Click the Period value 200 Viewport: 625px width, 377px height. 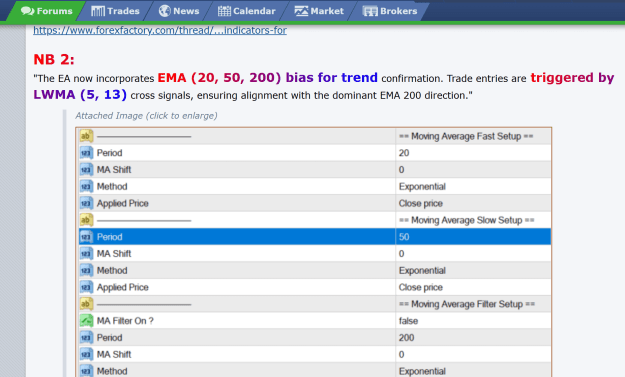coord(406,338)
